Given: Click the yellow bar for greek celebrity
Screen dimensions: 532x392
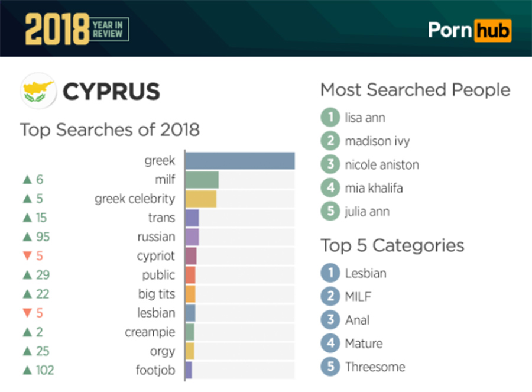Looking at the screenshot, I should click(x=201, y=199).
